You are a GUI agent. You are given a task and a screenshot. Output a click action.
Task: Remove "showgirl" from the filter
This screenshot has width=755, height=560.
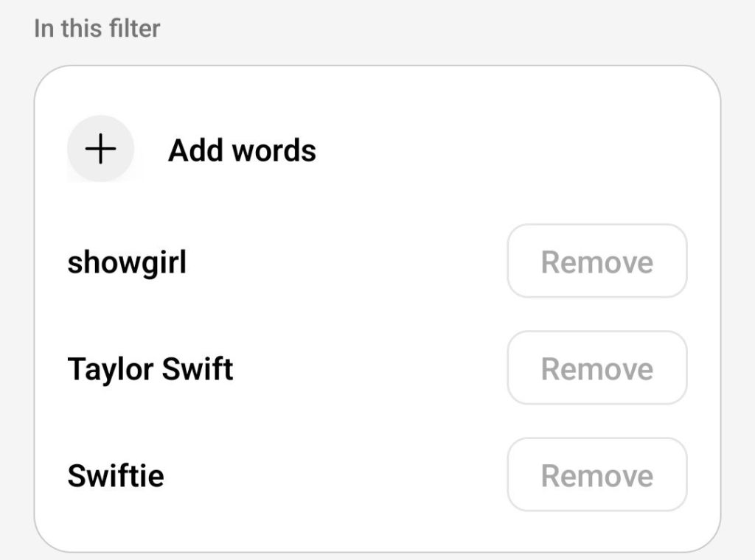596,262
